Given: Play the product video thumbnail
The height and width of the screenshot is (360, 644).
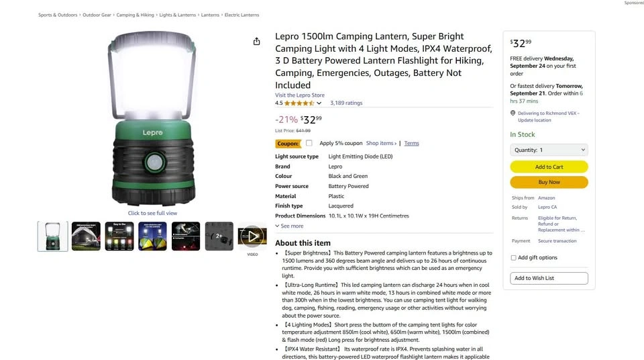Looking at the screenshot, I should (252, 236).
